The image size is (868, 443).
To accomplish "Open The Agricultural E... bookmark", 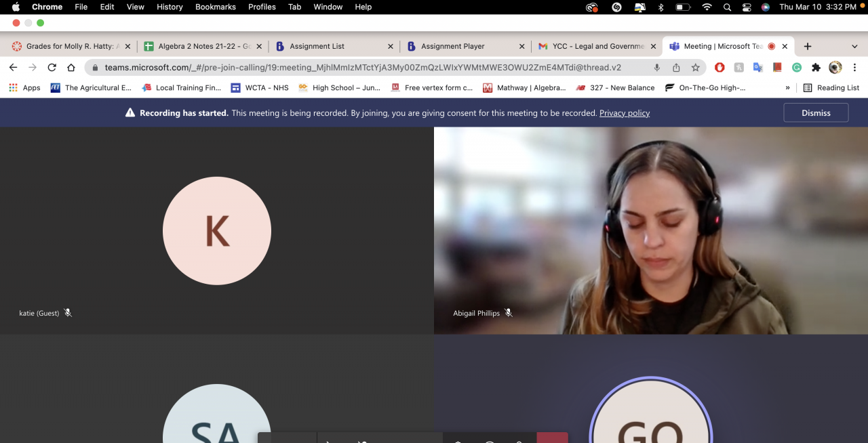I will [x=91, y=87].
